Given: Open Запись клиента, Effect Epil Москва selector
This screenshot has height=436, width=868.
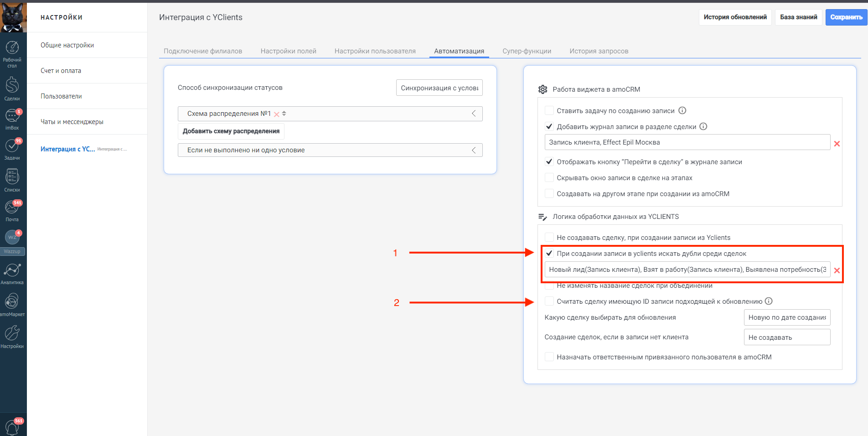Looking at the screenshot, I should (x=687, y=142).
